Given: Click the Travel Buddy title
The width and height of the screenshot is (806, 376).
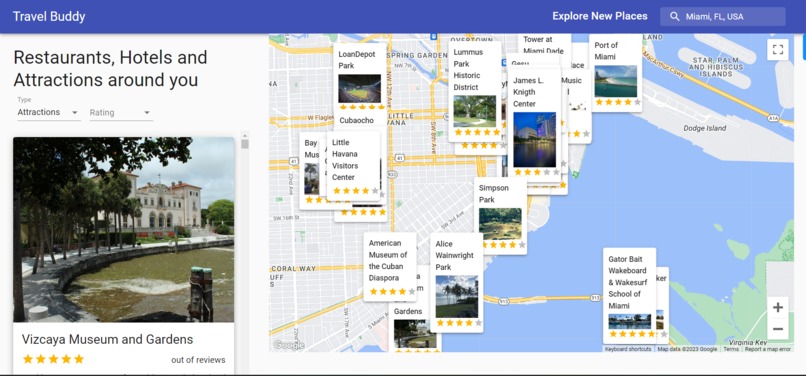Looking at the screenshot, I should (49, 16).
